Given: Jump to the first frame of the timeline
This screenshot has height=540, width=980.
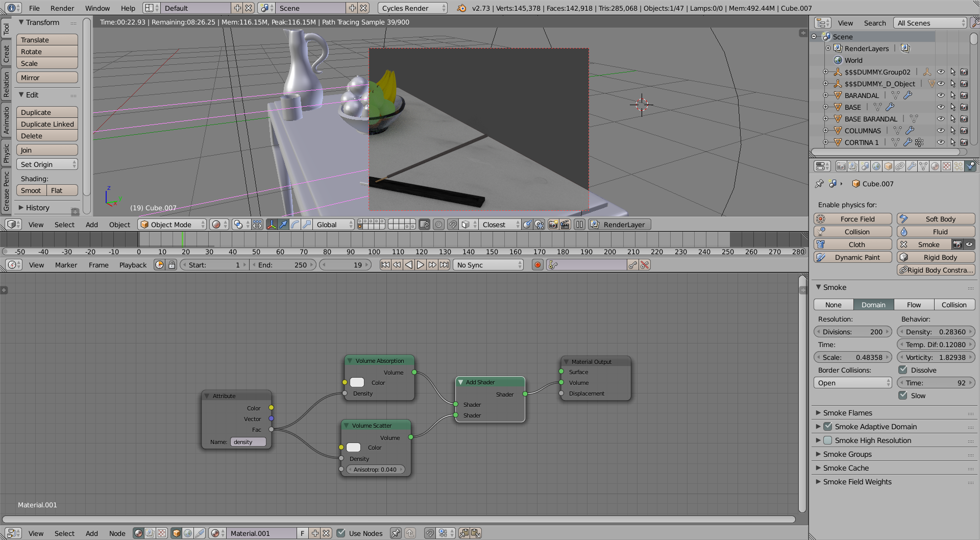Looking at the screenshot, I should 385,265.
